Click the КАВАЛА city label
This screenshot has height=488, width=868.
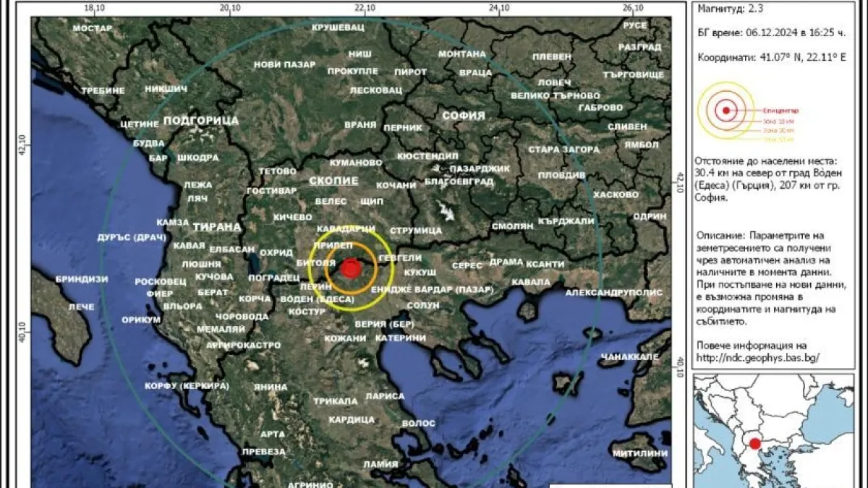530,282
